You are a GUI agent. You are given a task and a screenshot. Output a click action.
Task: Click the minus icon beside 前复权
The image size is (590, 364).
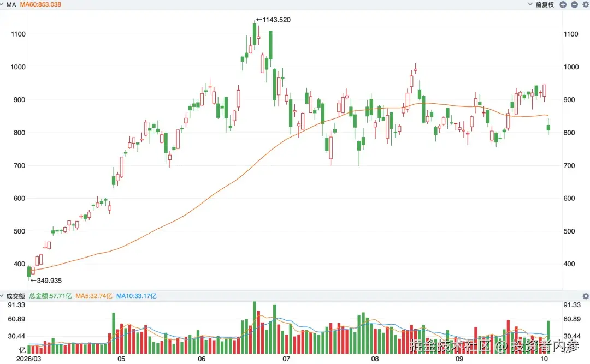[574, 4]
